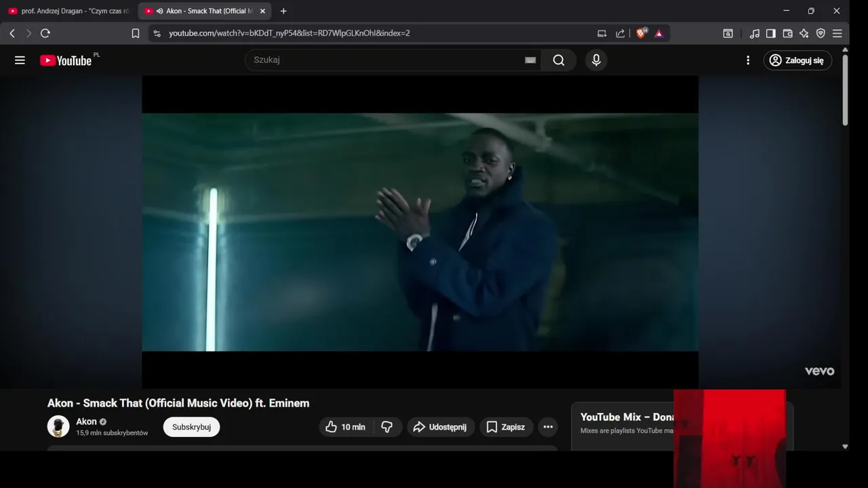Image resolution: width=868 pixels, height=488 pixels.
Task: Click the magnifier search button
Action: coord(559,60)
